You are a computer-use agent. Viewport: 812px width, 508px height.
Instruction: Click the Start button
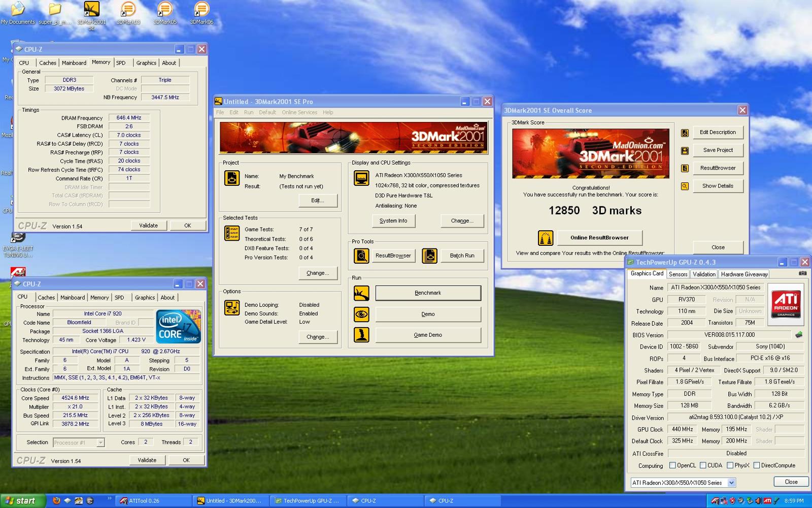coord(21,501)
